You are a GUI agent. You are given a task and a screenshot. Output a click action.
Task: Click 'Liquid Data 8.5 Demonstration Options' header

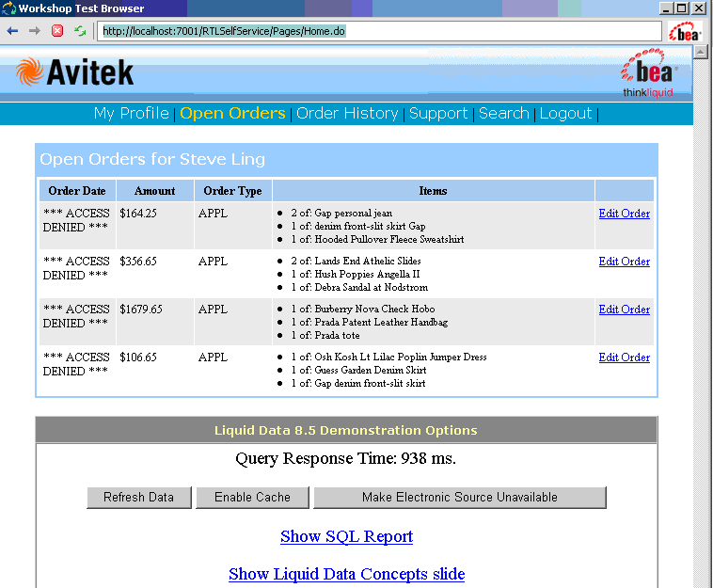(x=346, y=430)
